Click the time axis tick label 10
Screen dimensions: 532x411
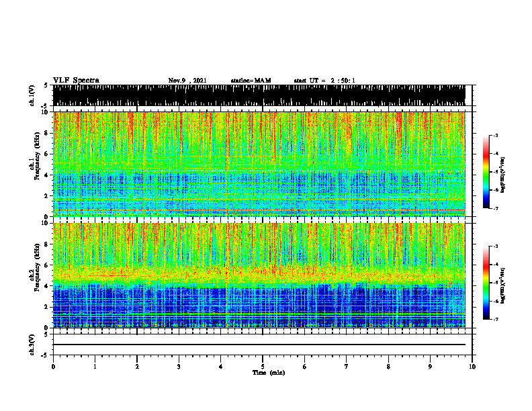pyautogui.click(x=472, y=367)
